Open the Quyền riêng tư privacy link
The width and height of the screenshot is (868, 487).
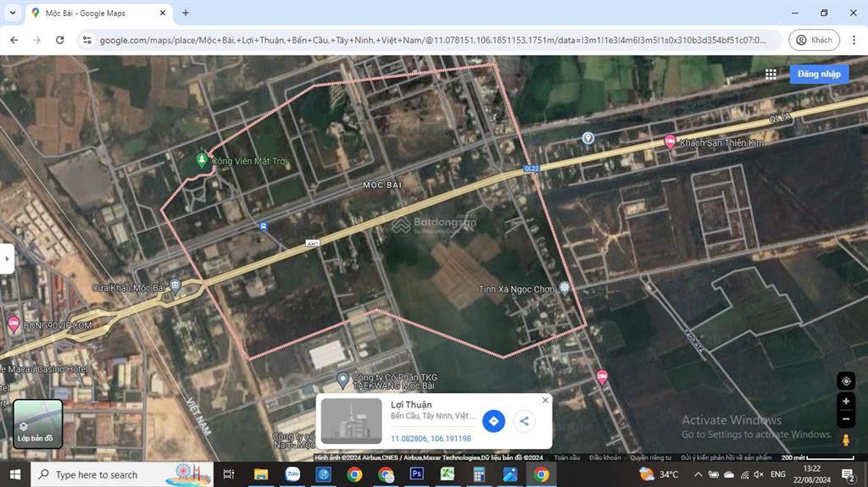(x=650, y=457)
